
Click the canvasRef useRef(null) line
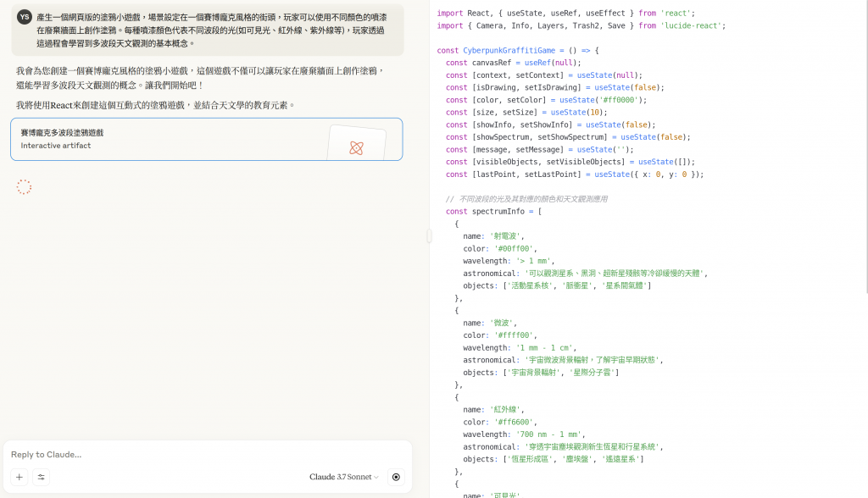click(514, 63)
